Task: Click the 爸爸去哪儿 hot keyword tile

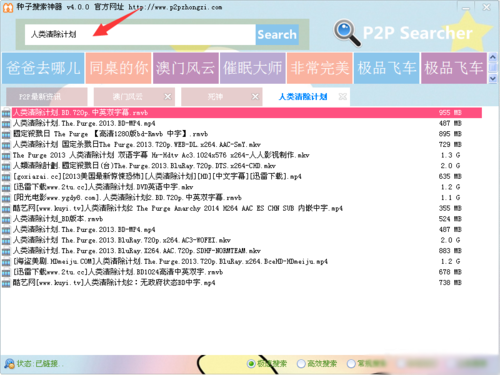Action: (x=43, y=68)
